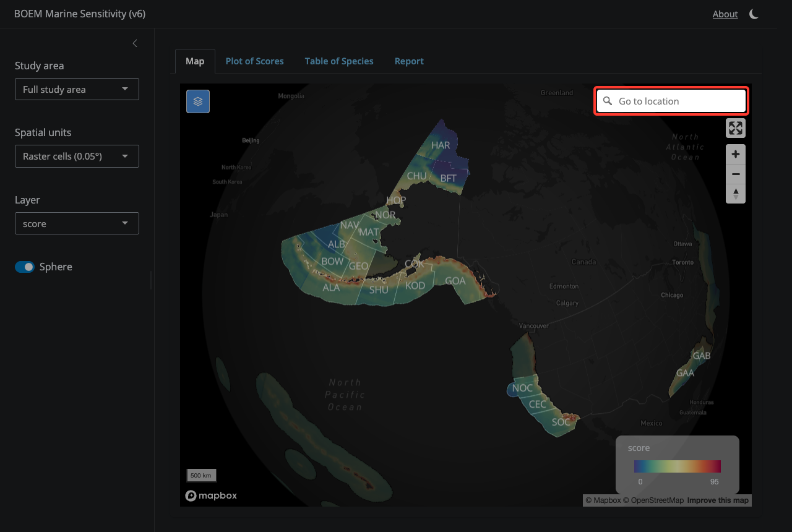
Task: Select the COK region label
Action: point(415,264)
